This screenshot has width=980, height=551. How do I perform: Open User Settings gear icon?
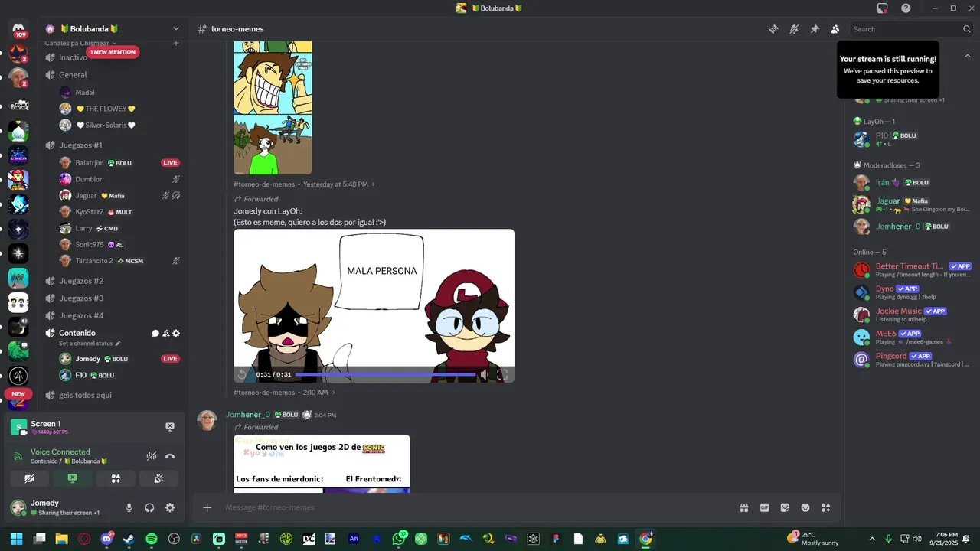pos(170,507)
